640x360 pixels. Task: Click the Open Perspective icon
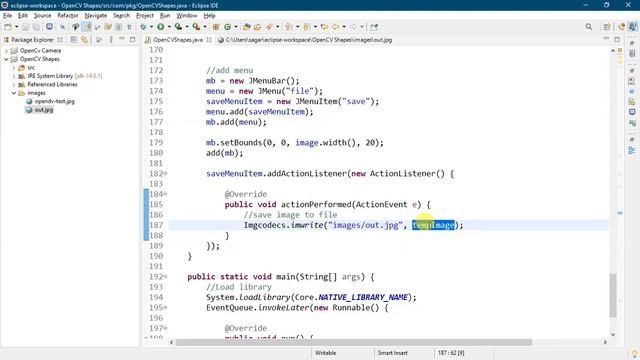point(607,27)
